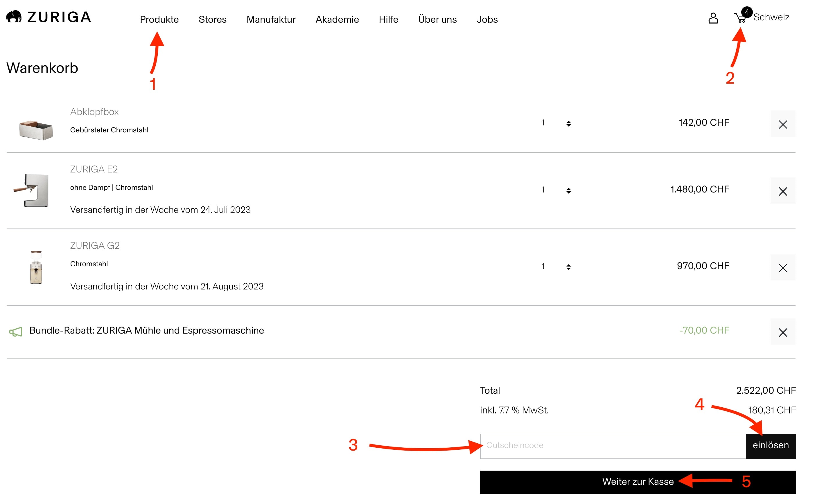Click the 'inkl. 7.7 % MwSt.' label
Screen dimensions: 815x504
point(514,410)
